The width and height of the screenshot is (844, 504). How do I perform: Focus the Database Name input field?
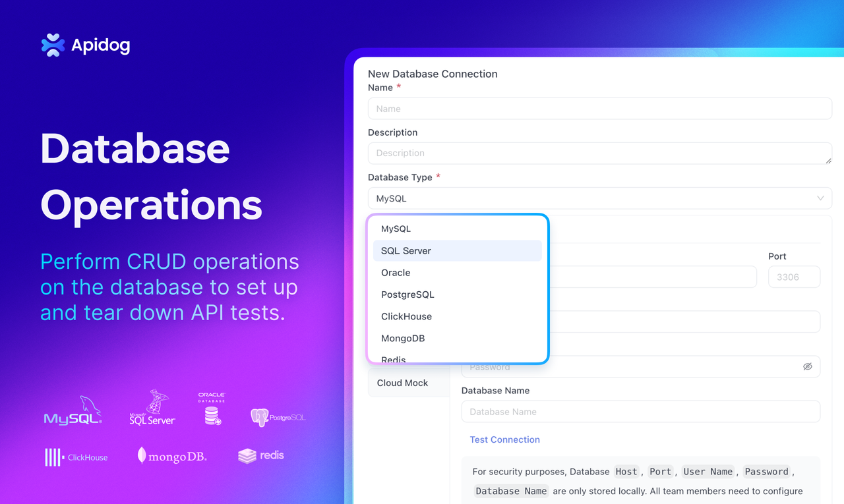641,412
